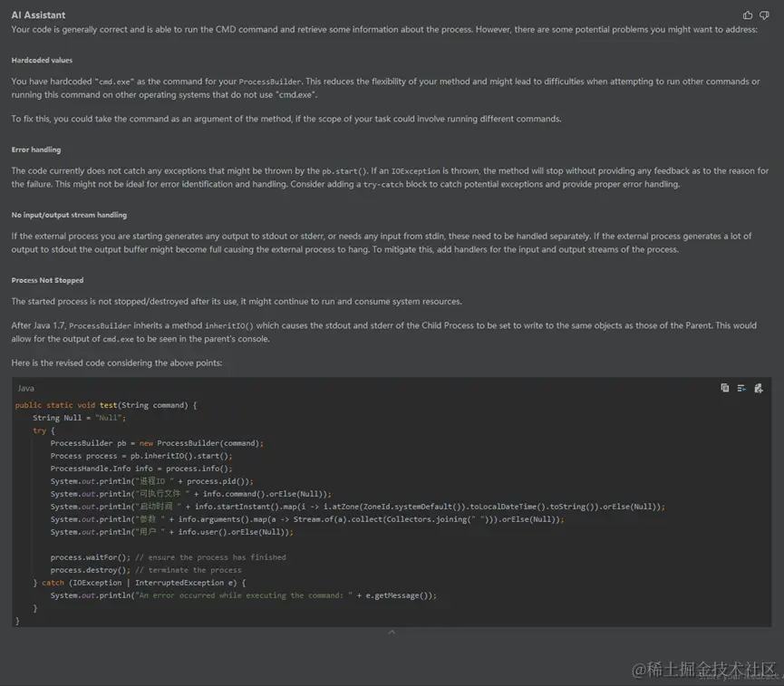Collapse the response with the bottom chevron
The width and height of the screenshot is (784, 686).
point(392,632)
